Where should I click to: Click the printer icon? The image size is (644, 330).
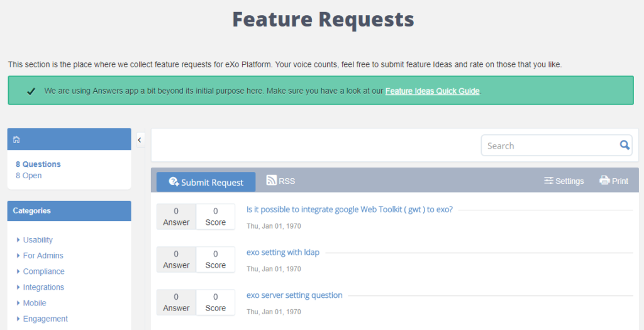(x=604, y=180)
